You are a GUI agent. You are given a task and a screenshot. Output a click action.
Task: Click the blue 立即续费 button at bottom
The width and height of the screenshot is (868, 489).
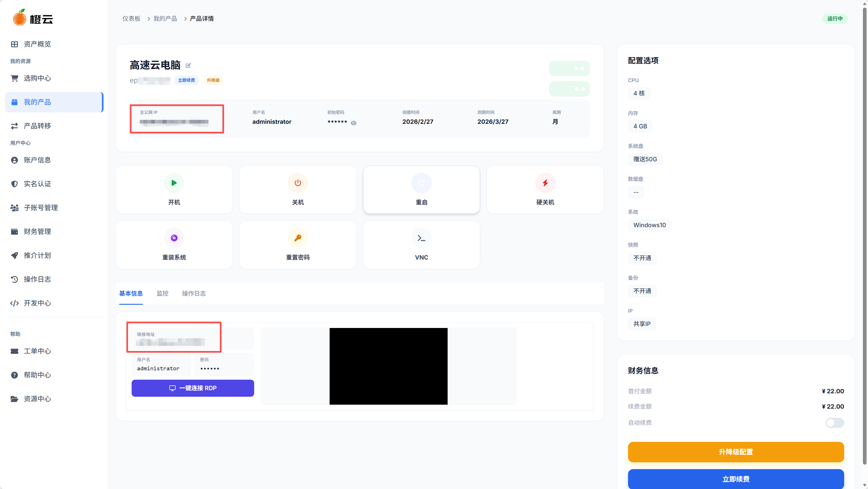[736, 479]
